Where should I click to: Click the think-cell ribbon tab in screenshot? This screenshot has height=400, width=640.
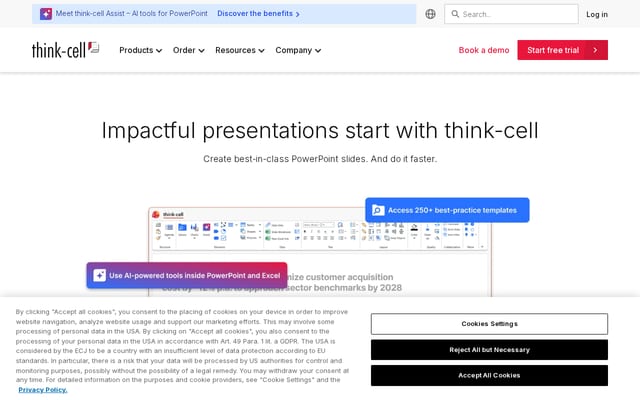click(x=173, y=214)
